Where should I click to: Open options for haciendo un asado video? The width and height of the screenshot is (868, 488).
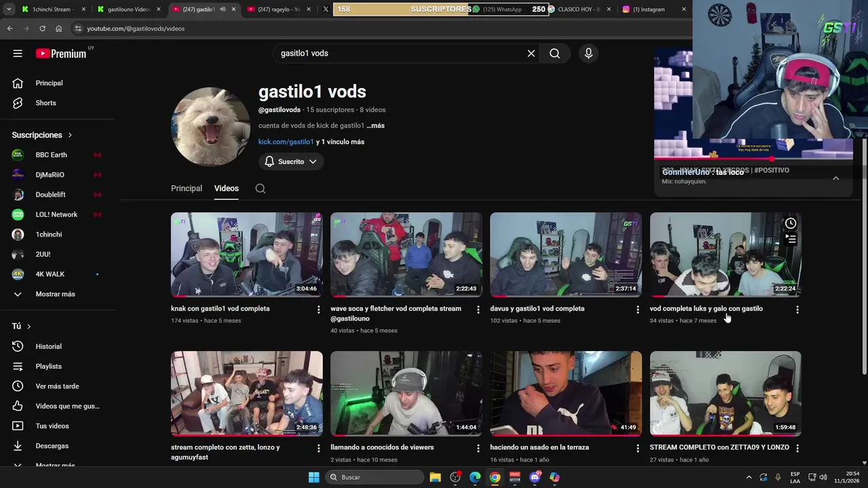[x=637, y=448]
